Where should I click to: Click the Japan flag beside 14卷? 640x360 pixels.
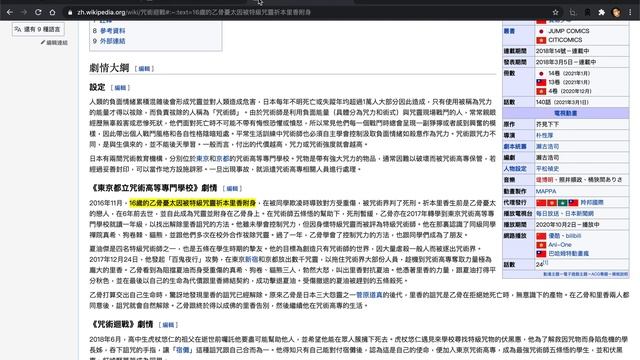(541, 73)
